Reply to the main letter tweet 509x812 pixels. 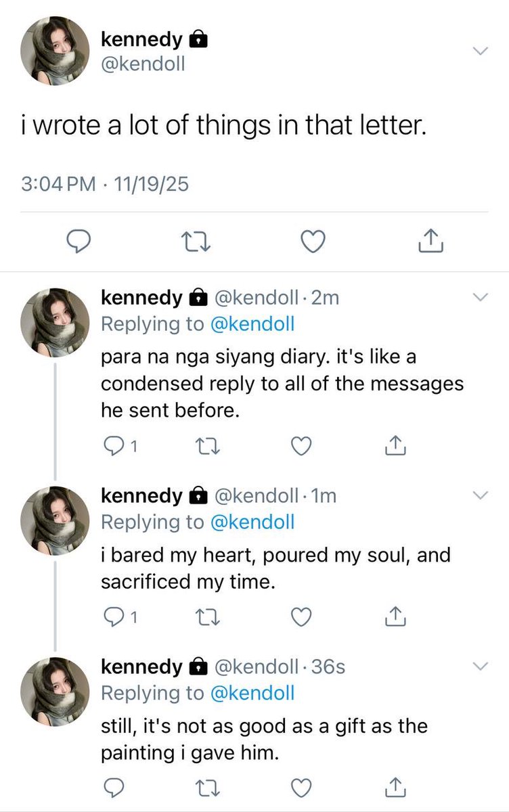(79, 240)
